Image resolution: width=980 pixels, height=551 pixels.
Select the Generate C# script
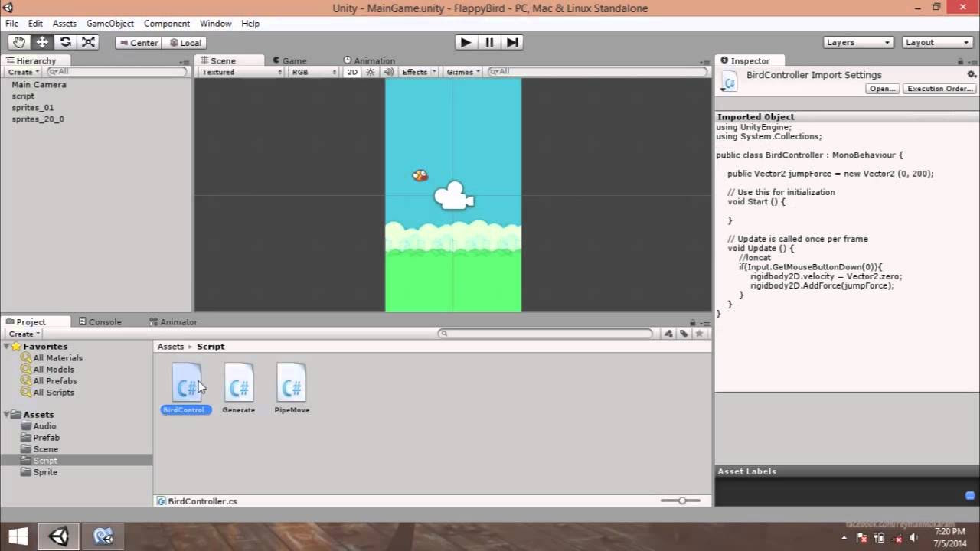pyautogui.click(x=239, y=388)
